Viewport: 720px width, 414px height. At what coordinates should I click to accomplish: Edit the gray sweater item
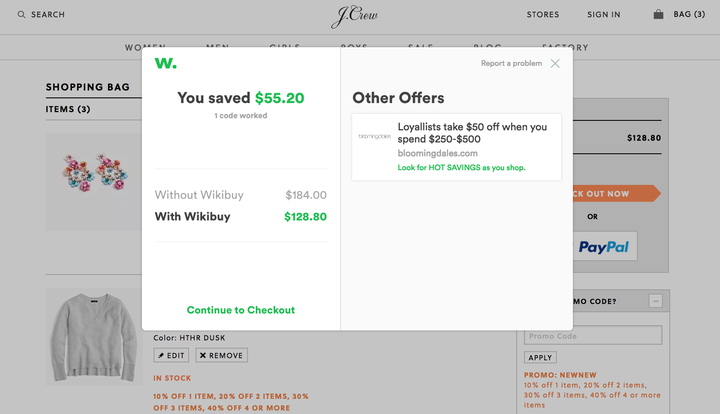pos(171,355)
